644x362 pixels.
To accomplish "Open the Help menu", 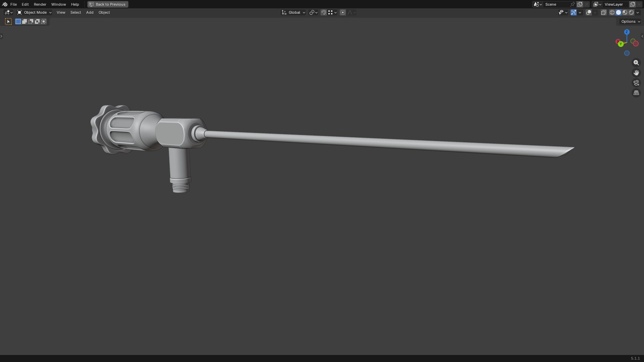I will coord(75,4).
